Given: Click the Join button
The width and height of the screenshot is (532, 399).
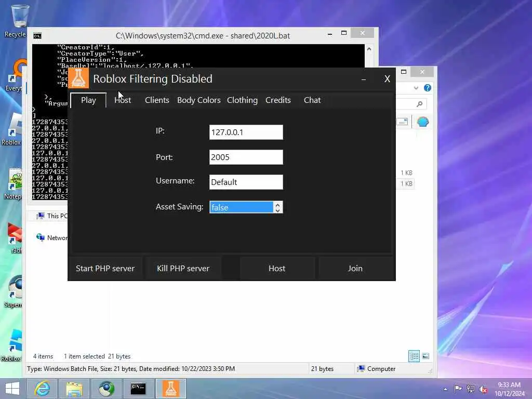Looking at the screenshot, I should (x=355, y=269).
